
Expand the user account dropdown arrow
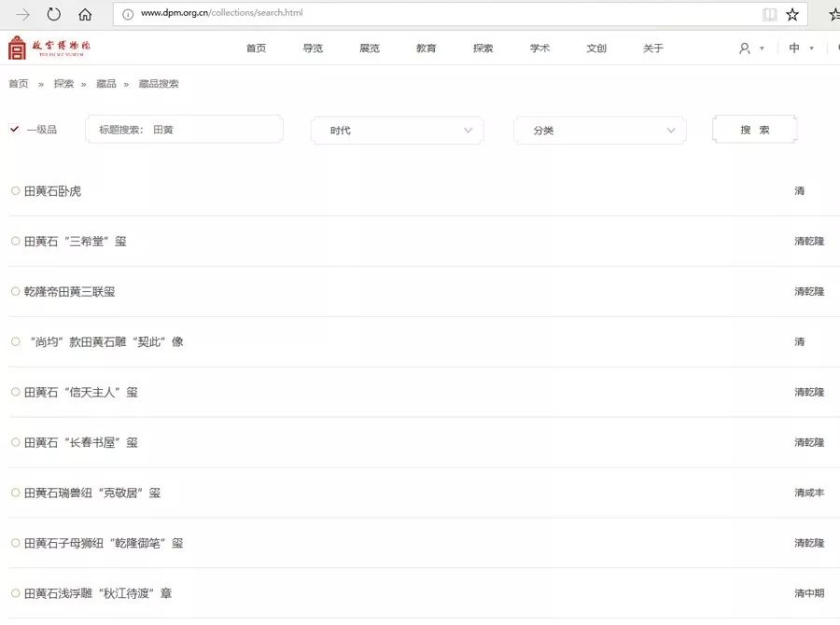tap(762, 49)
